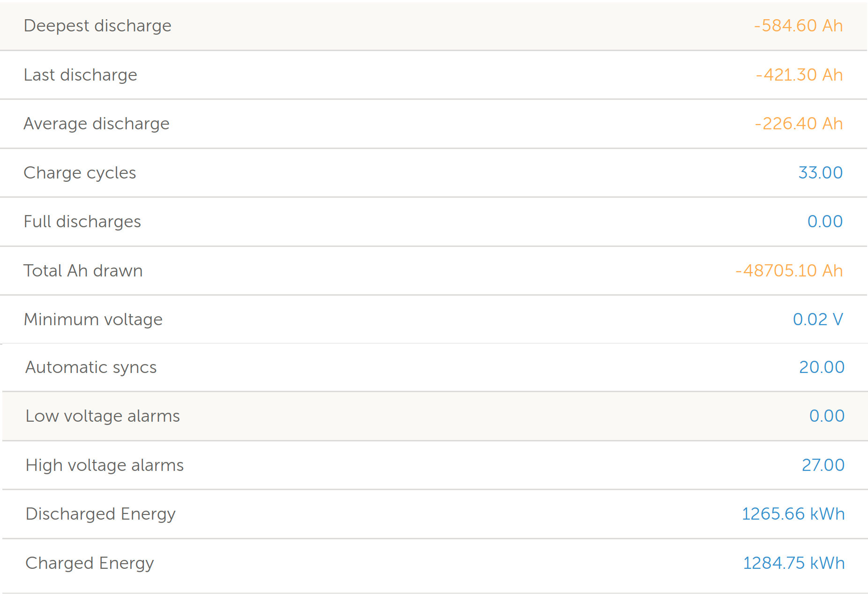The height and width of the screenshot is (596, 868).
Task: Click the Charge cycles label
Action: pyautogui.click(x=80, y=173)
